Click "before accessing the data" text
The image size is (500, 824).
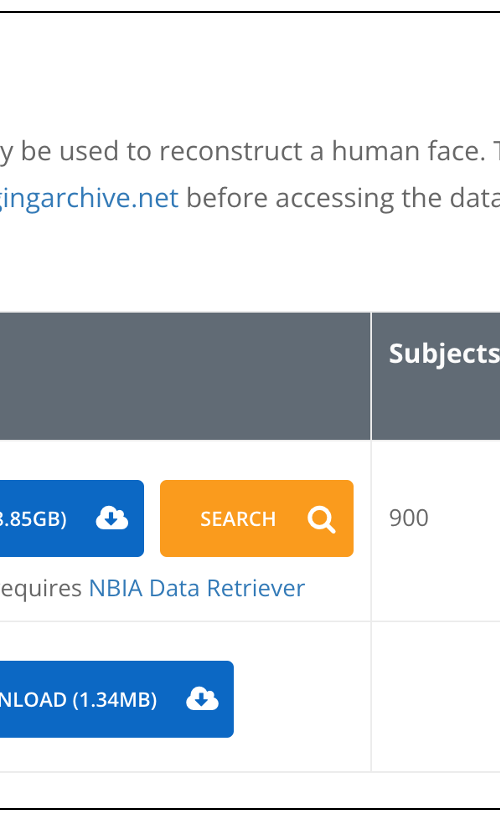(343, 199)
